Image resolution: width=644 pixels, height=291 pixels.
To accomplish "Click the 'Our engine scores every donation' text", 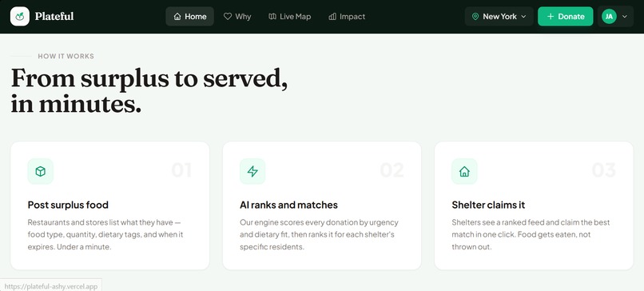I will [319, 235].
